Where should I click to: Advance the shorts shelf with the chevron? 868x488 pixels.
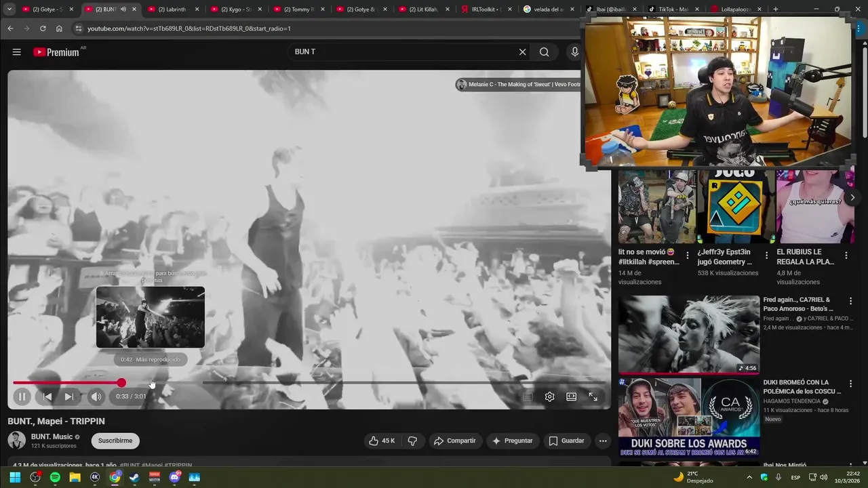click(x=852, y=198)
